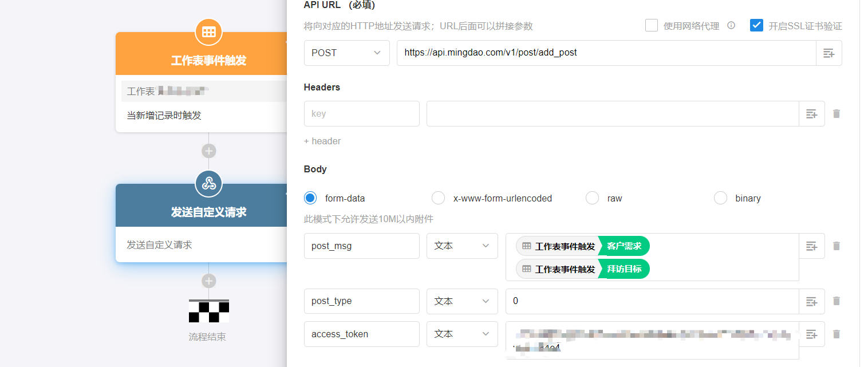Insert a dynamic field into API URL

pos(828,53)
